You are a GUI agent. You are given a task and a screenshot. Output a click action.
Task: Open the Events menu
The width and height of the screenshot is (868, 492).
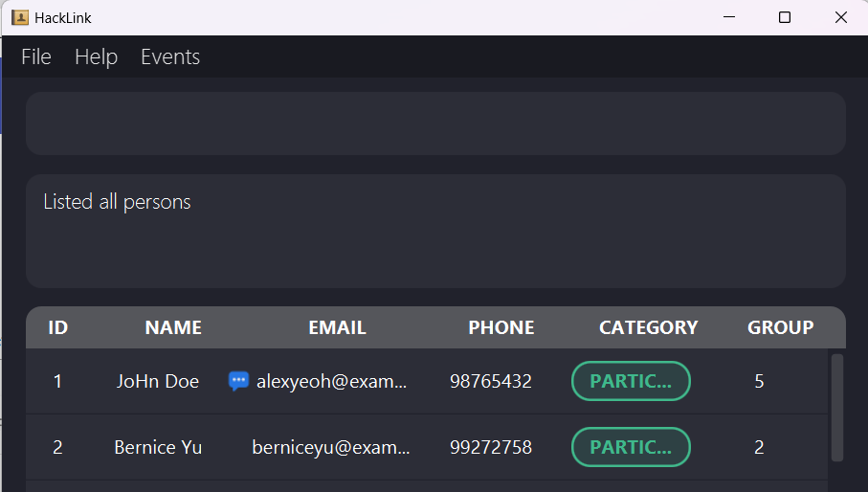click(x=170, y=57)
